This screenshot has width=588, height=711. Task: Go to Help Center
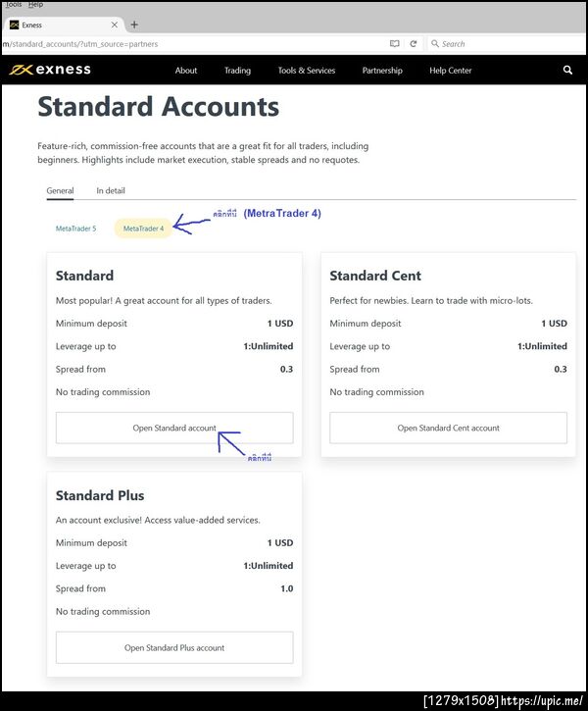pyautogui.click(x=450, y=71)
